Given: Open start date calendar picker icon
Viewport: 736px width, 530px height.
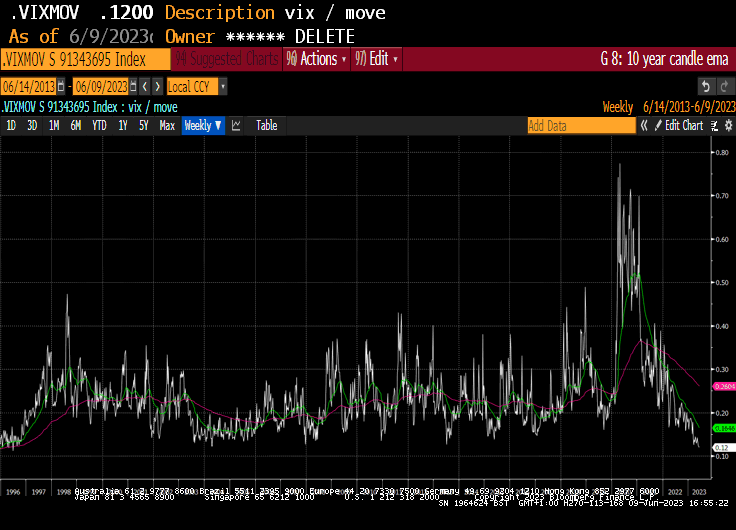Looking at the screenshot, I should 61,87.
